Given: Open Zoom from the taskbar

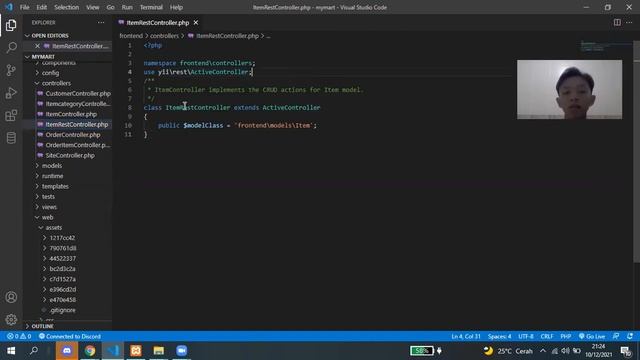Looking at the screenshot, I should coord(182,351).
